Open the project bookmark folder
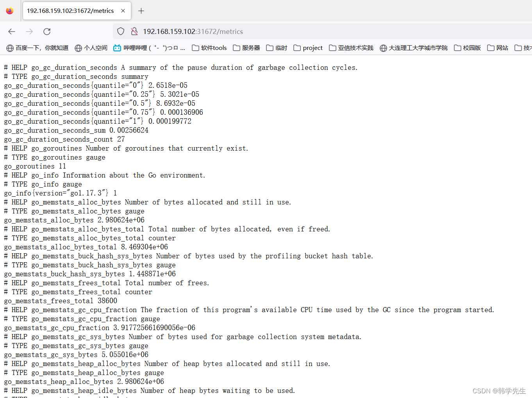Image resolution: width=532 pixels, height=398 pixels. [x=308, y=48]
